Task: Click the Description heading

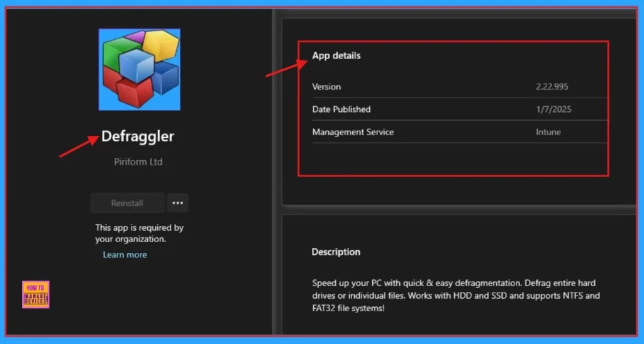Action: pyautogui.click(x=336, y=252)
